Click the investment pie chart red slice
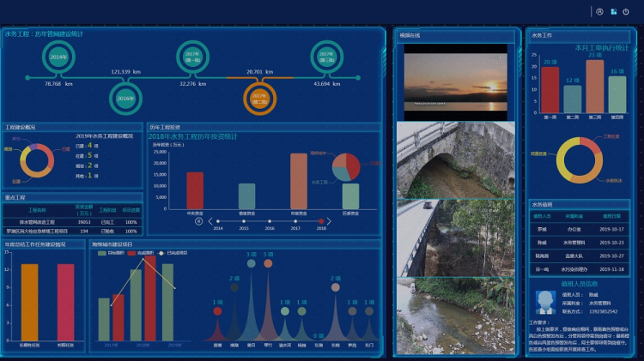644x361 pixels. click(354, 162)
